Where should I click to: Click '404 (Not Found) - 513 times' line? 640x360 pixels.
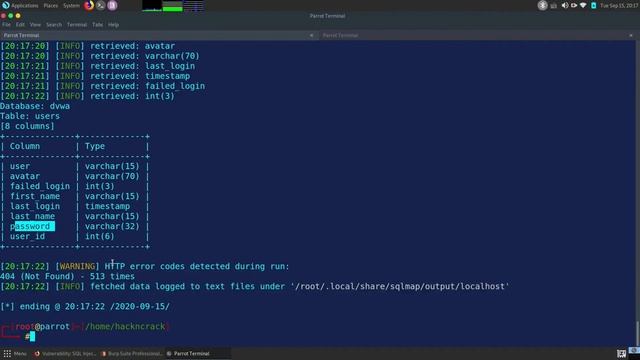(x=67, y=276)
